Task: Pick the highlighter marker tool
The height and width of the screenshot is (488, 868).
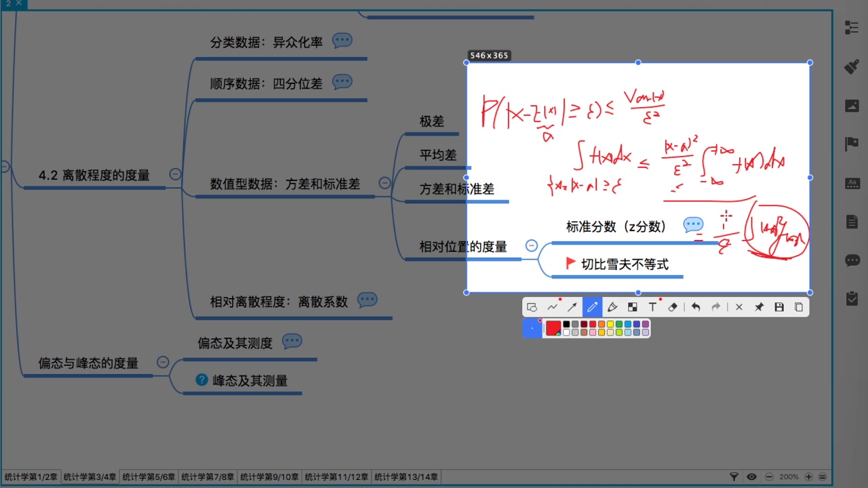Action: 612,307
